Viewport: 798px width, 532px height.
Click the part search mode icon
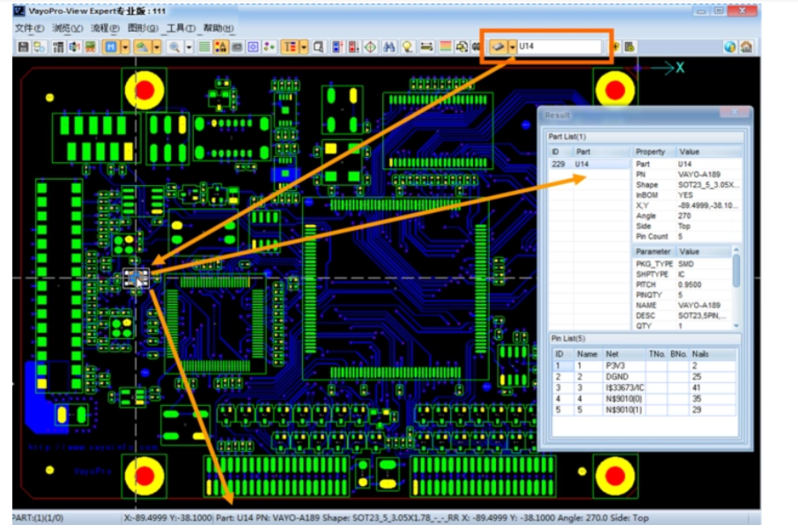pyautogui.click(x=499, y=47)
